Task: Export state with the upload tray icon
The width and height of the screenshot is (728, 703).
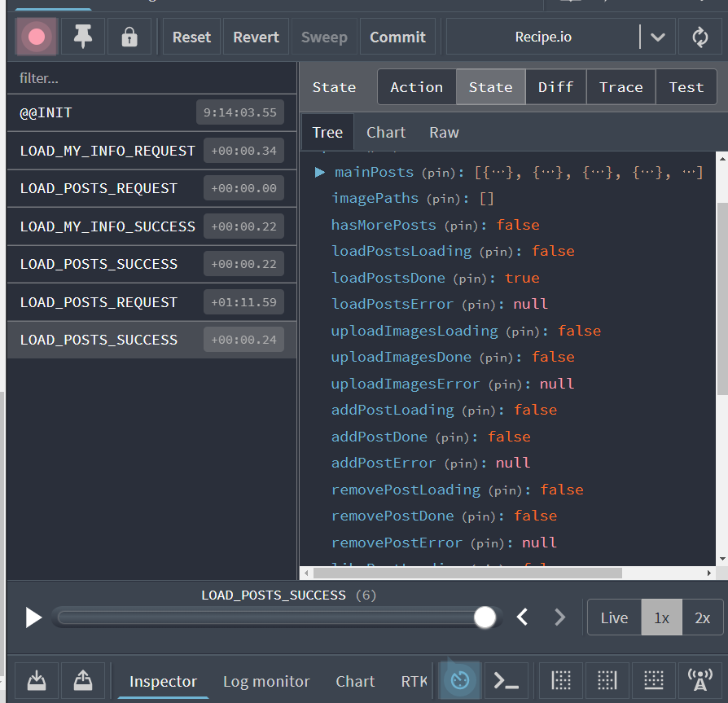Action: (x=83, y=680)
